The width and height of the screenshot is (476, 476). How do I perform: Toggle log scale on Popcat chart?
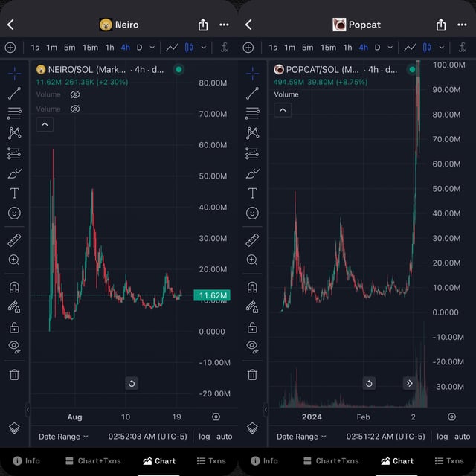[x=442, y=437]
